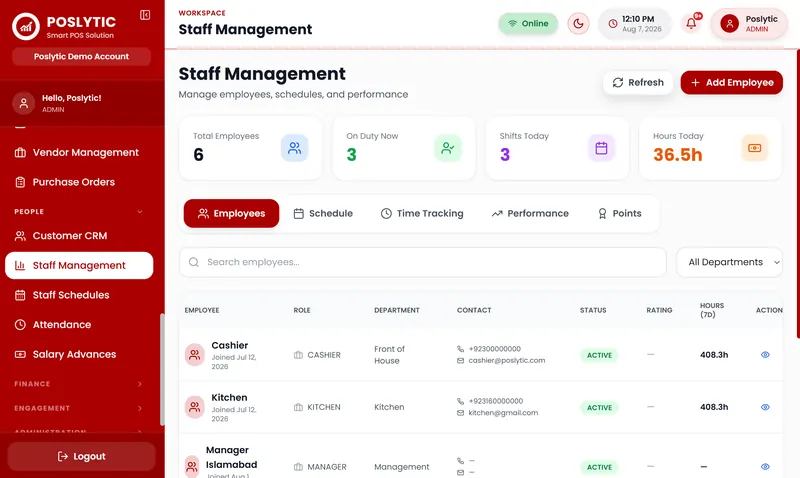Click the Cashier employee avatar
This screenshot has height=478, width=800.
194,355
